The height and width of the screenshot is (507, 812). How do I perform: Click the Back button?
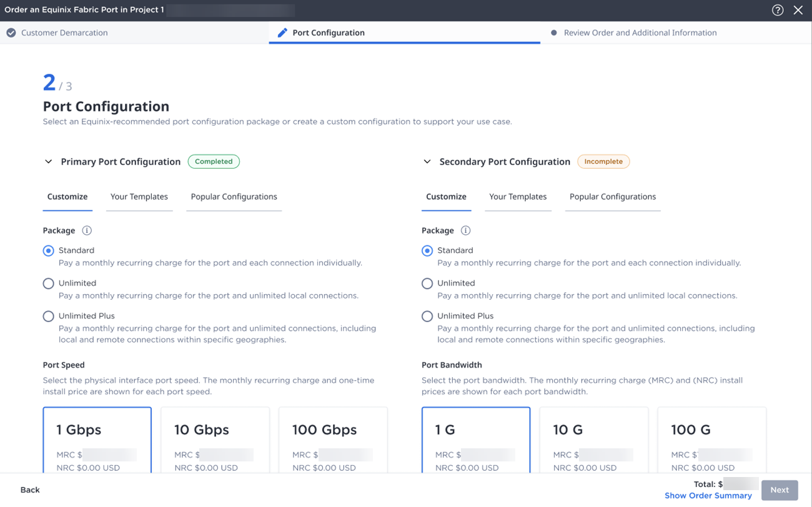point(30,490)
